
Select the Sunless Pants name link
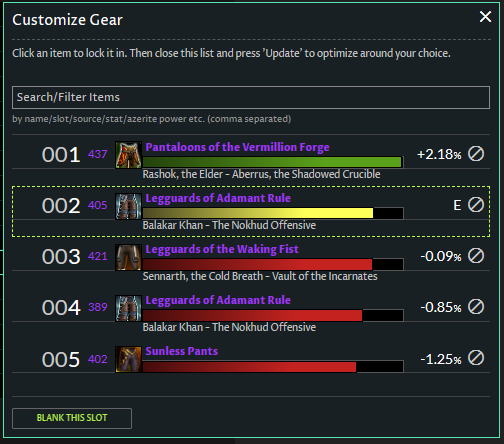[182, 351]
